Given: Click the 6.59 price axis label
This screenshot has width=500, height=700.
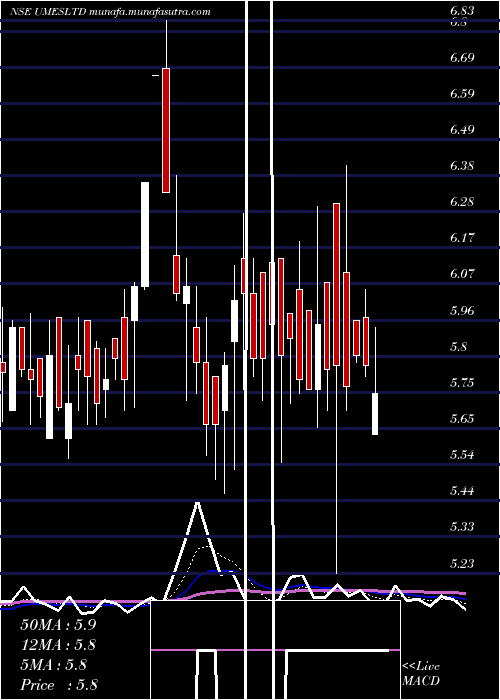Looking at the screenshot, I should 462,94.
